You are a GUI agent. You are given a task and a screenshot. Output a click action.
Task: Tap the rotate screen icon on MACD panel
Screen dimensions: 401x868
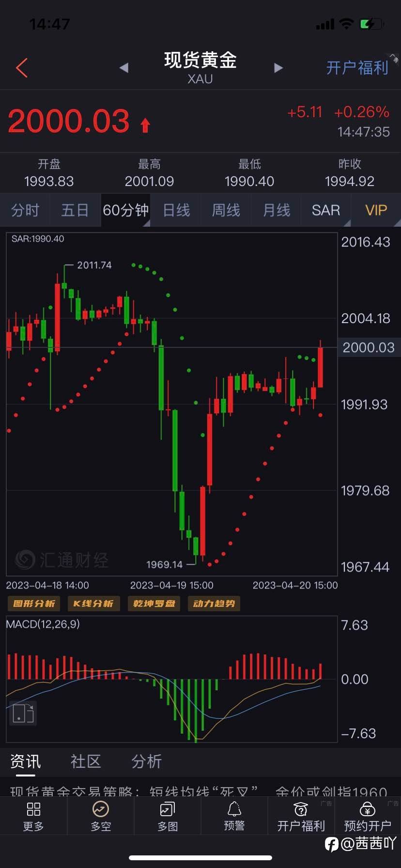tap(23, 713)
